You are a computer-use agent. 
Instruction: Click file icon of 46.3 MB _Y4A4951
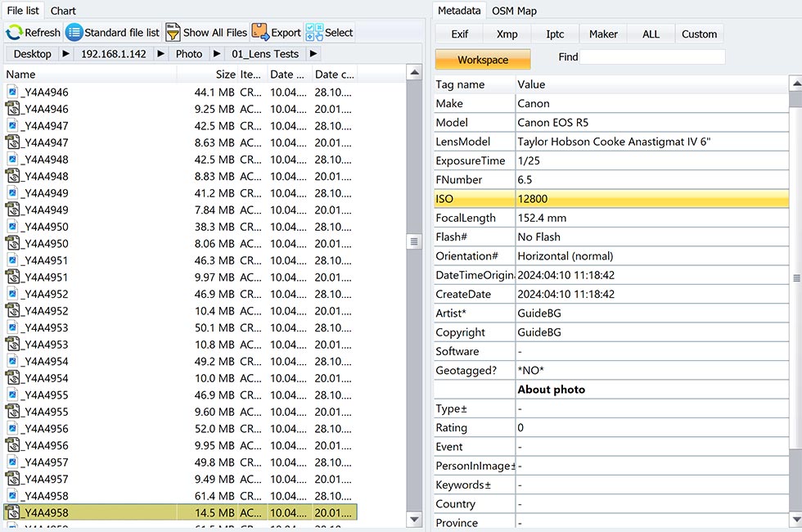12,260
